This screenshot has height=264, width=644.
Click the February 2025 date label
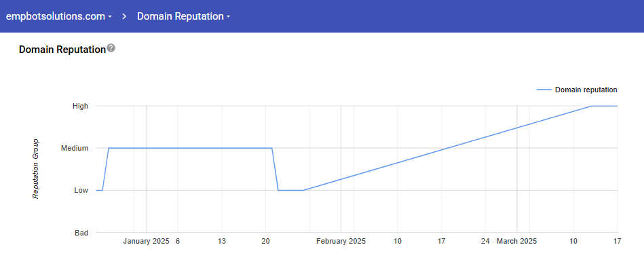tap(341, 242)
